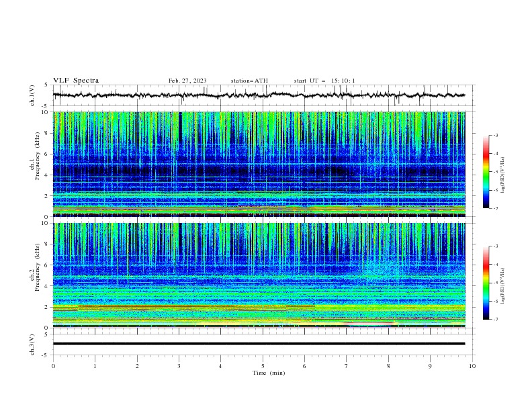Click the "Time (min)" axis label
This screenshot has height=411, width=532.
[x=269, y=373]
